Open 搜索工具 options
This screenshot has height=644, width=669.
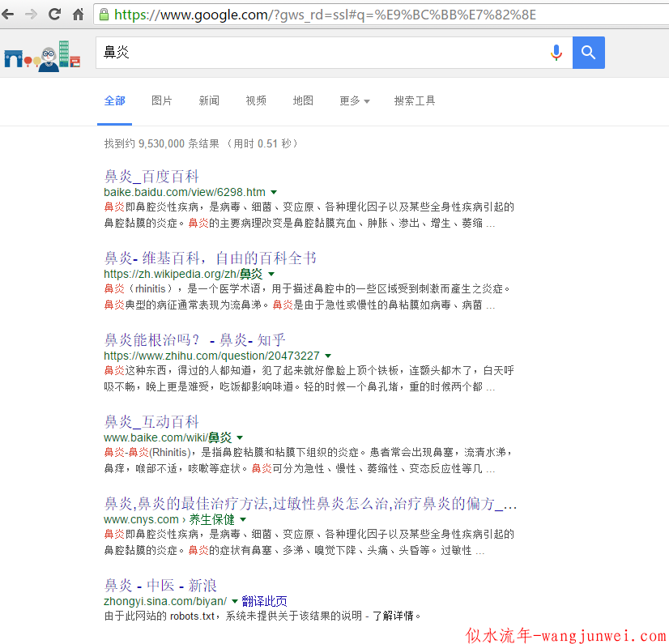(x=415, y=100)
